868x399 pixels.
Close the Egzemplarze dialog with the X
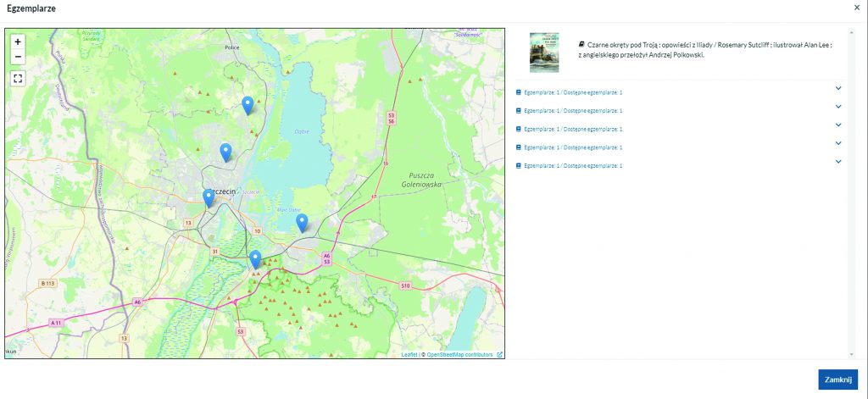(856, 7)
